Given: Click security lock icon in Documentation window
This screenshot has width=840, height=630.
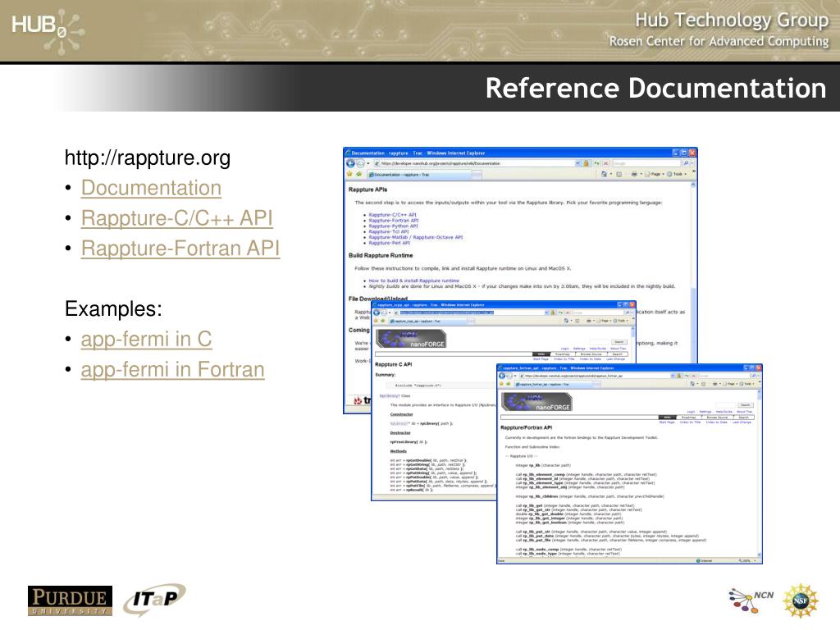Looking at the screenshot, I should point(586,163).
